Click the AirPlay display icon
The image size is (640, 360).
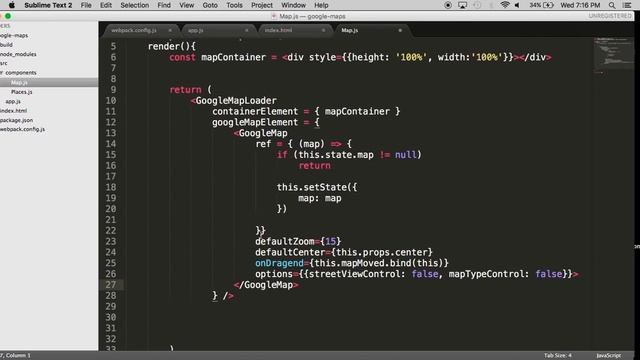pyautogui.click(x=462, y=5)
